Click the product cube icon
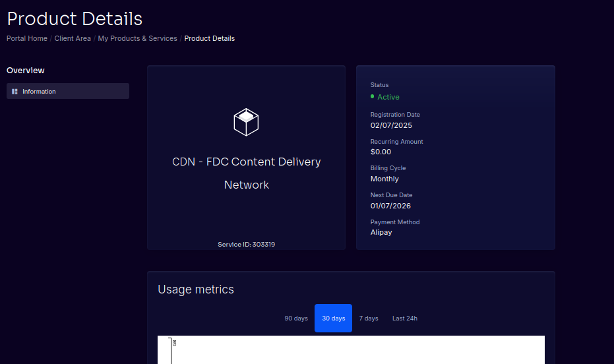The image size is (614, 364). (x=246, y=122)
